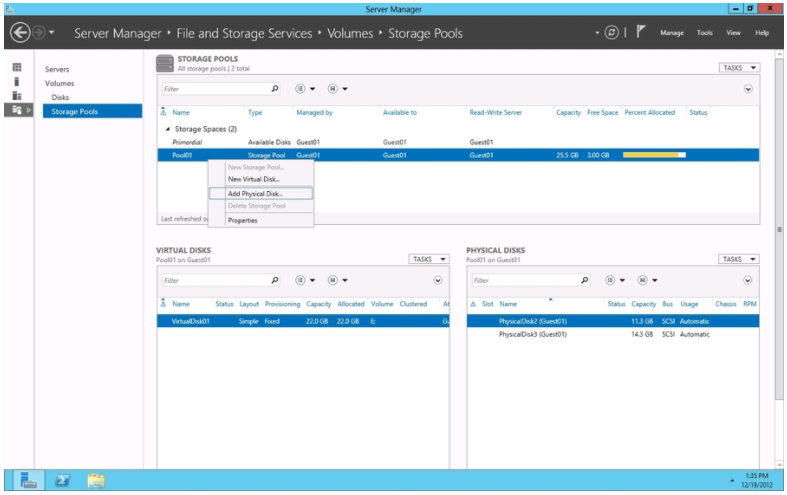Open the Manage menu
The height and width of the screenshot is (495, 787).
pos(672,33)
